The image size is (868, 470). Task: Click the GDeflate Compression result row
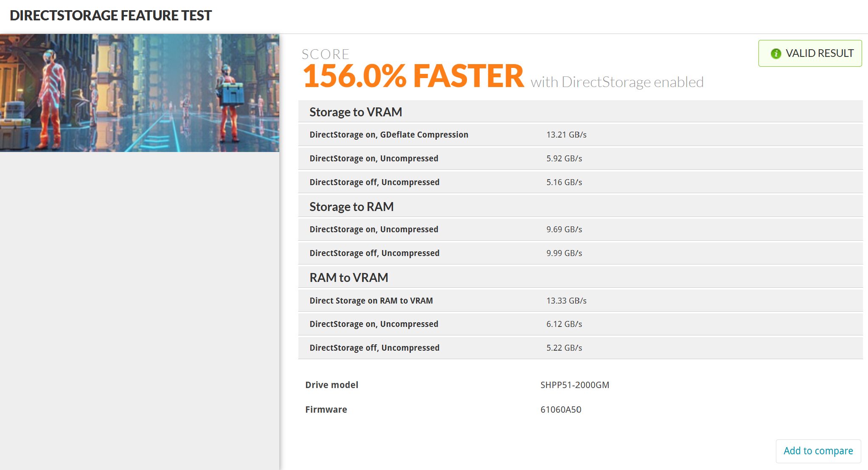pyautogui.click(x=389, y=135)
